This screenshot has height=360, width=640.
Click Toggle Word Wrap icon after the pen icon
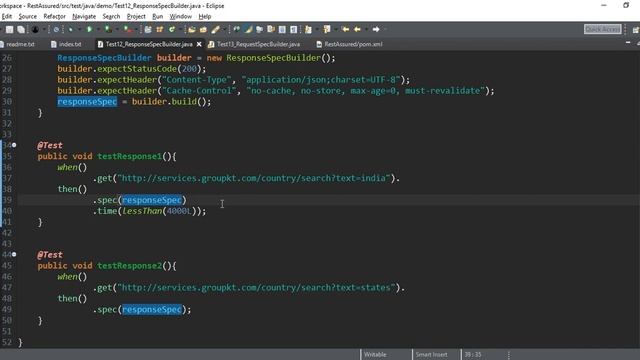coord(236,29)
